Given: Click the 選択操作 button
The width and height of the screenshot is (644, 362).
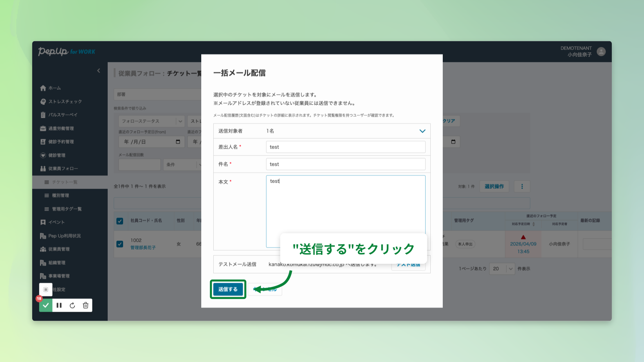Looking at the screenshot, I should click(494, 186).
